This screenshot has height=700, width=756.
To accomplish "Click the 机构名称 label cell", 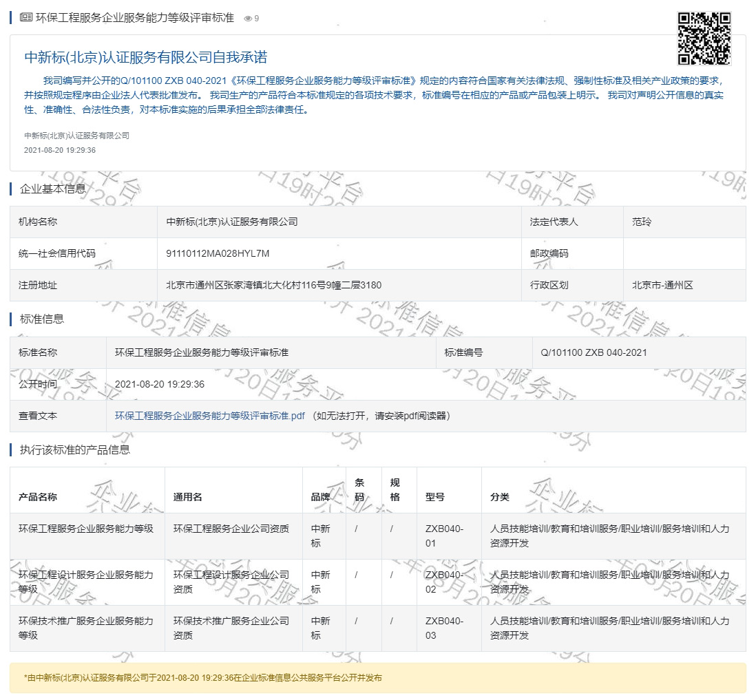I will point(84,222).
